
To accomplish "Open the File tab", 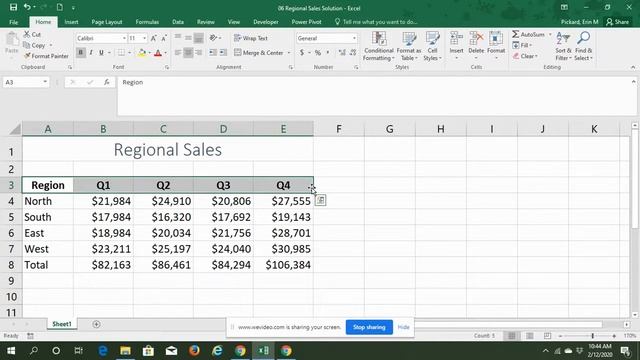I will [13, 22].
